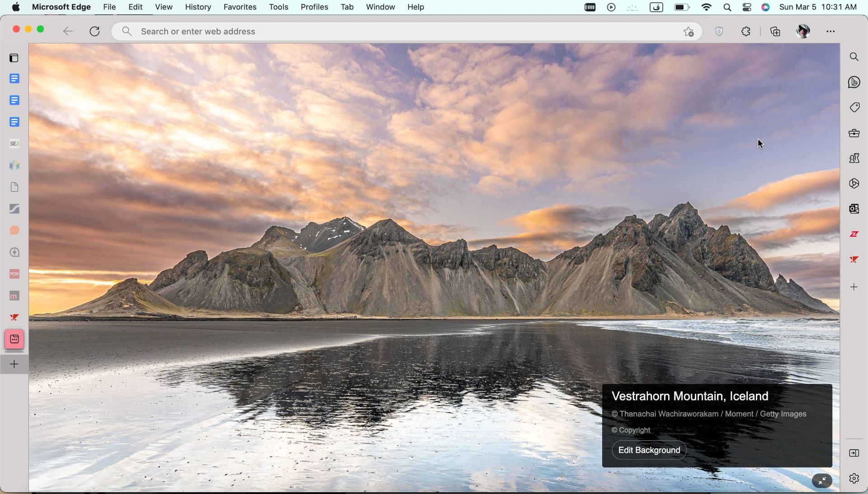
Task: Toggle the tracking prevention shield icon
Action: [x=719, y=31]
